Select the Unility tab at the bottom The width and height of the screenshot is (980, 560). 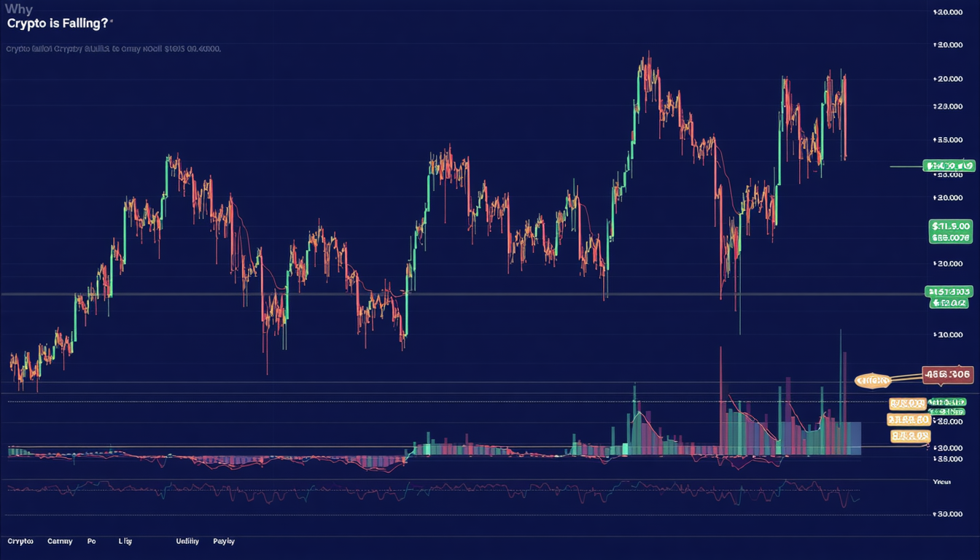pyautogui.click(x=187, y=542)
